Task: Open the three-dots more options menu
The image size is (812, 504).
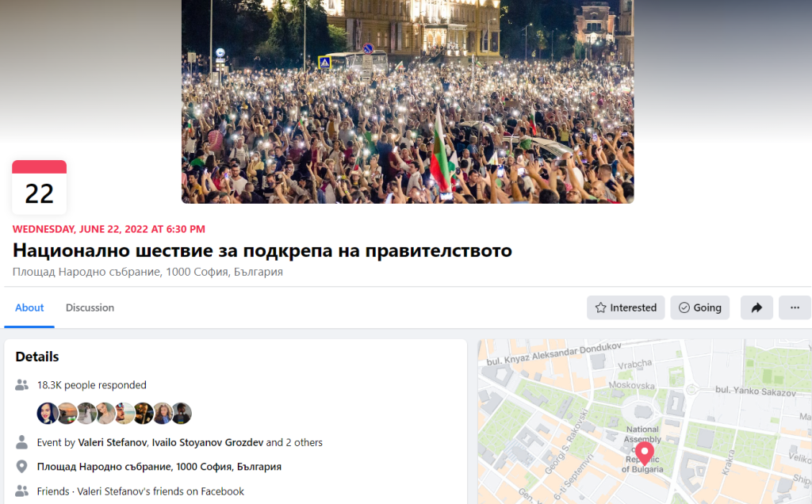Action: click(x=795, y=308)
